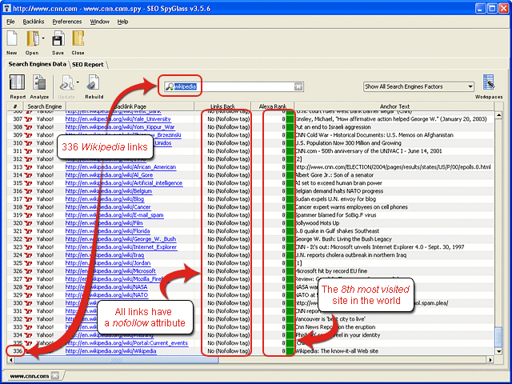Close the www.cnn.com project tab
The height and width of the screenshot is (384, 512).
[55, 376]
